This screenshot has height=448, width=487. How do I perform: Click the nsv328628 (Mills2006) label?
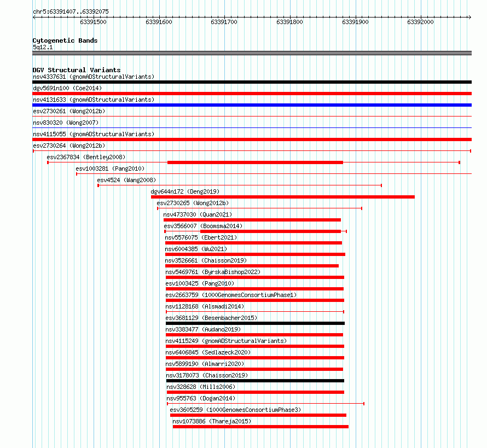tap(201, 387)
